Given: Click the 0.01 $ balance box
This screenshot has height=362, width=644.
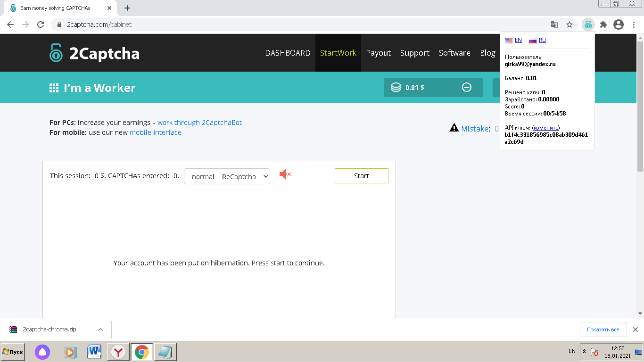Looking at the screenshot, I should coord(434,87).
